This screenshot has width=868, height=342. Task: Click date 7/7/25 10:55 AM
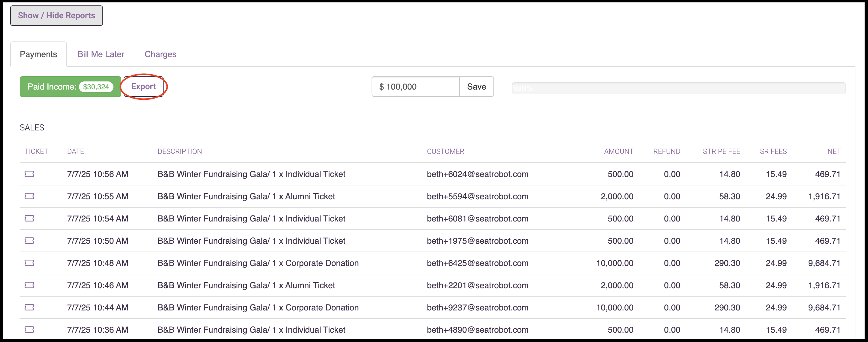click(x=98, y=196)
